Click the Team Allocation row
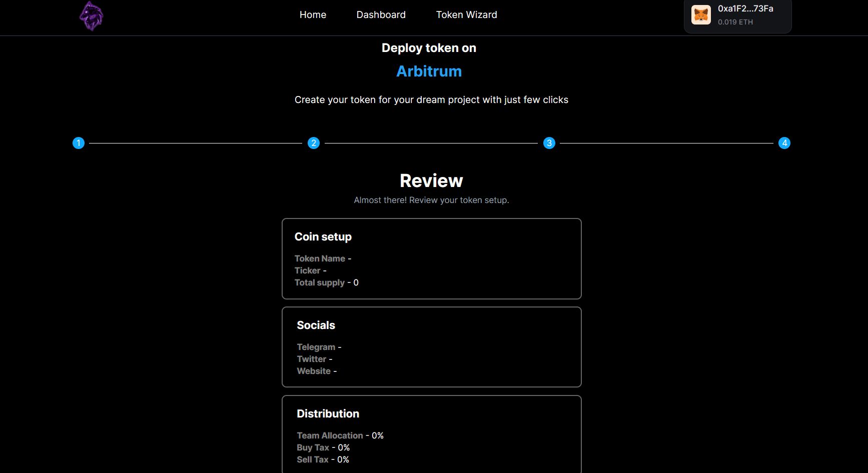868x473 pixels. 340,435
